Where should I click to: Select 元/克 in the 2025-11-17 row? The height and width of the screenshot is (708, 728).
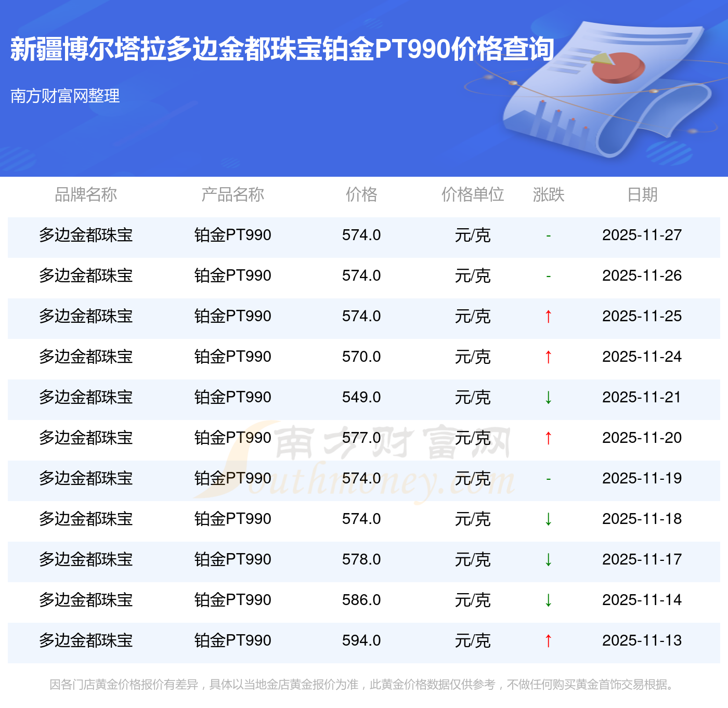tap(473, 559)
